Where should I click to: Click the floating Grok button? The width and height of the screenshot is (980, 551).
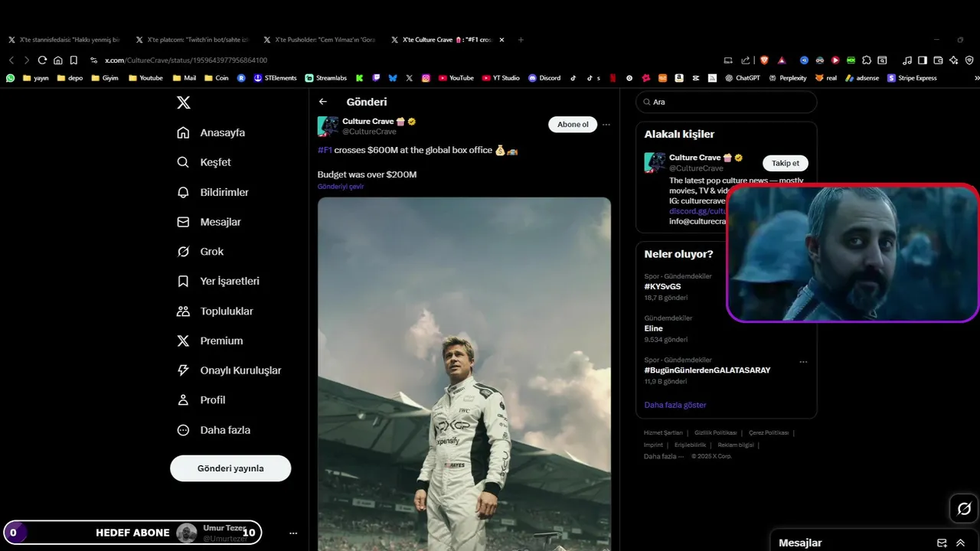click(964, 509)
